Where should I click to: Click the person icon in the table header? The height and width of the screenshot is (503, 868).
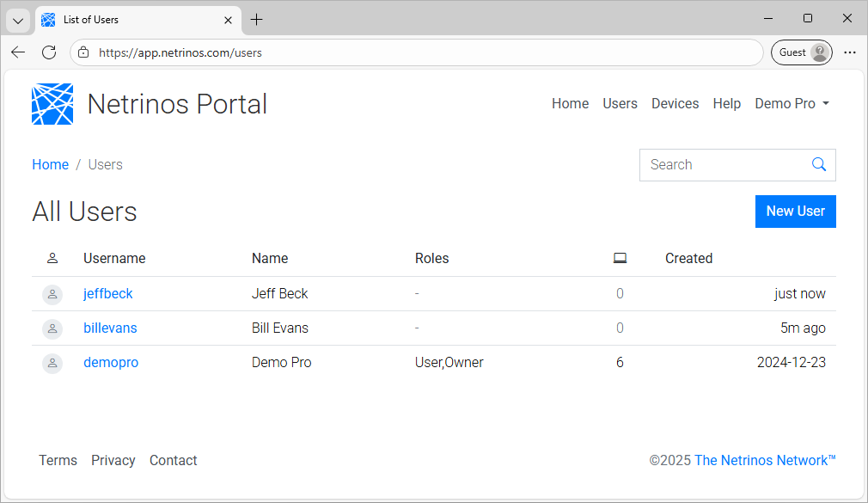(52, 257)
